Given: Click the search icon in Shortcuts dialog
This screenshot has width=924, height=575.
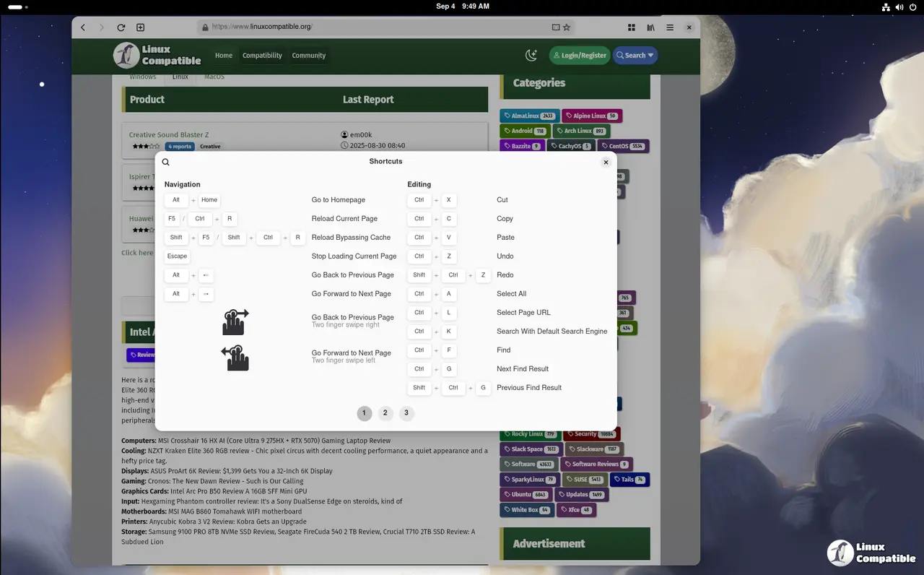Looking at the screenshot, I should 165,163.
